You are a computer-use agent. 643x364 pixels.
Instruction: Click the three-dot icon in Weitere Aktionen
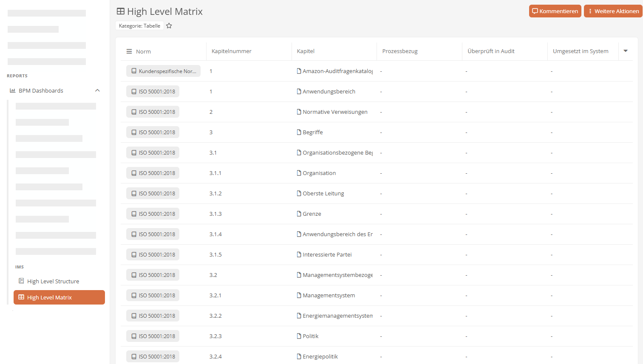(x=590, y=11)
